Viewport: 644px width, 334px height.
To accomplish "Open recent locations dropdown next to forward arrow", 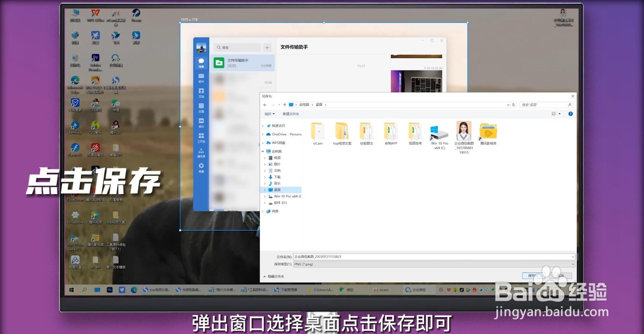I will (x=279, y=105).
